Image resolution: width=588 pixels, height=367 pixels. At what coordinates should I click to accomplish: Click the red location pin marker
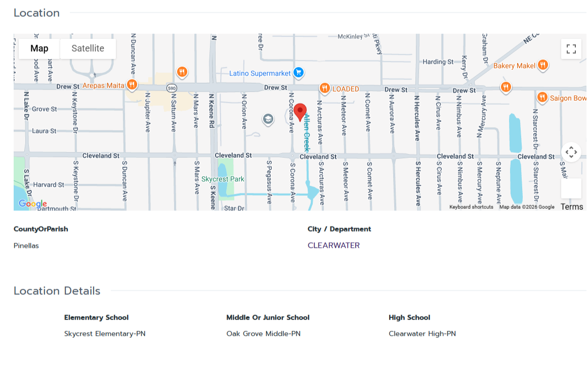point(300,112)
